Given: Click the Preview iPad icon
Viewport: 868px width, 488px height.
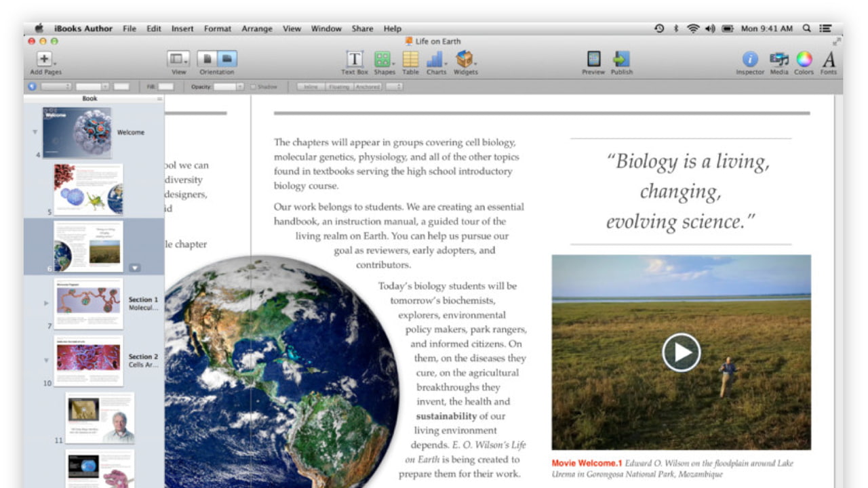Looking at the screenshot, I should click(594, 59).
